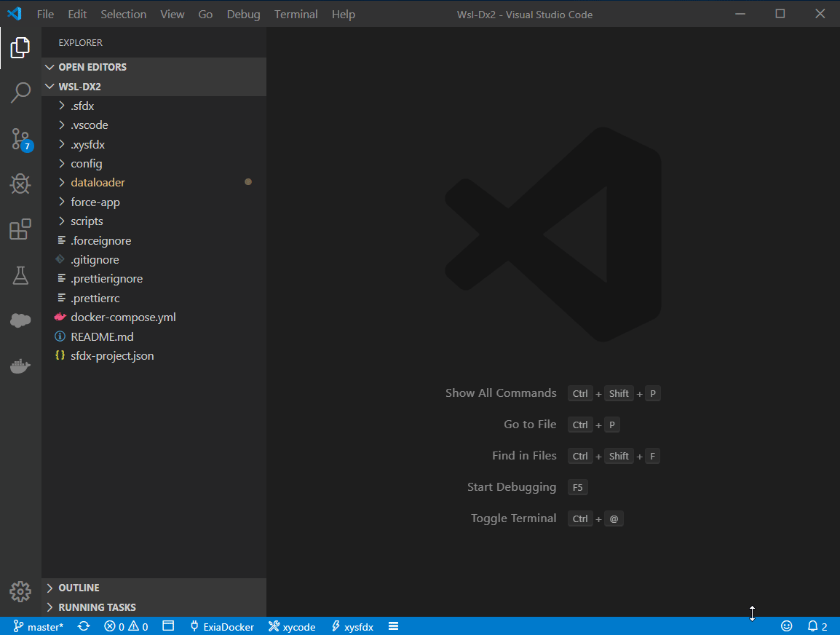This screenshot has height=635, width=840.
Task: Open the Docker whale view in activity bar
Action: (x=20, y=366)
